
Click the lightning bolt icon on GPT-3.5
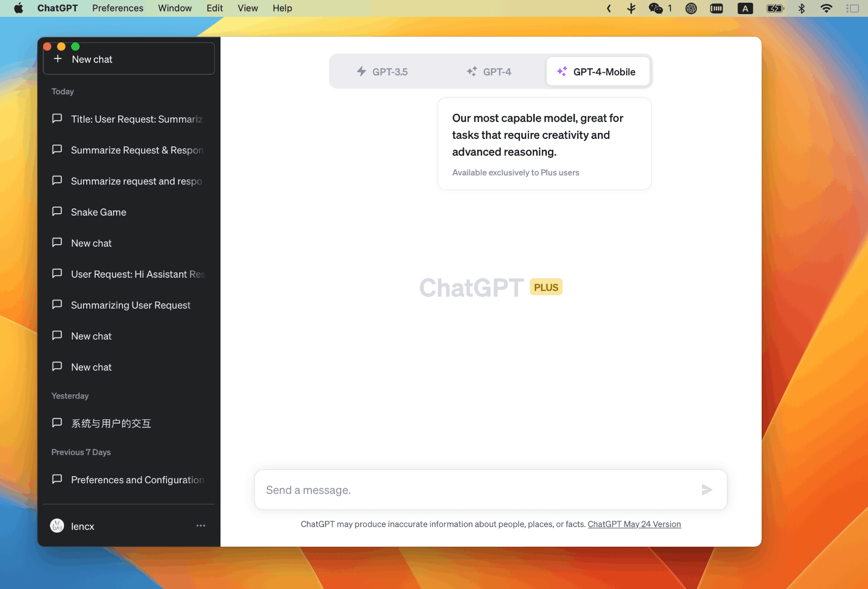click(361, 71)
